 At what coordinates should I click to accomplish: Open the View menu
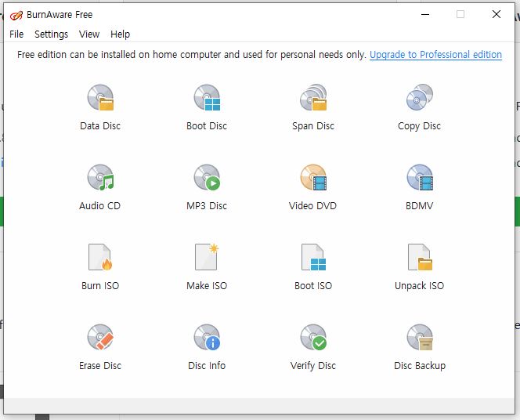89,34
